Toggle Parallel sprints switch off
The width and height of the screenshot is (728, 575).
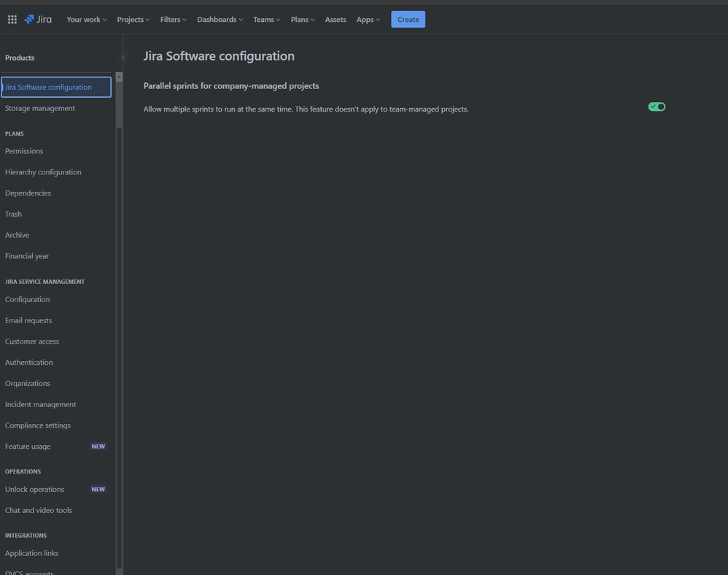pyautogui.click(x=657, y=107)
